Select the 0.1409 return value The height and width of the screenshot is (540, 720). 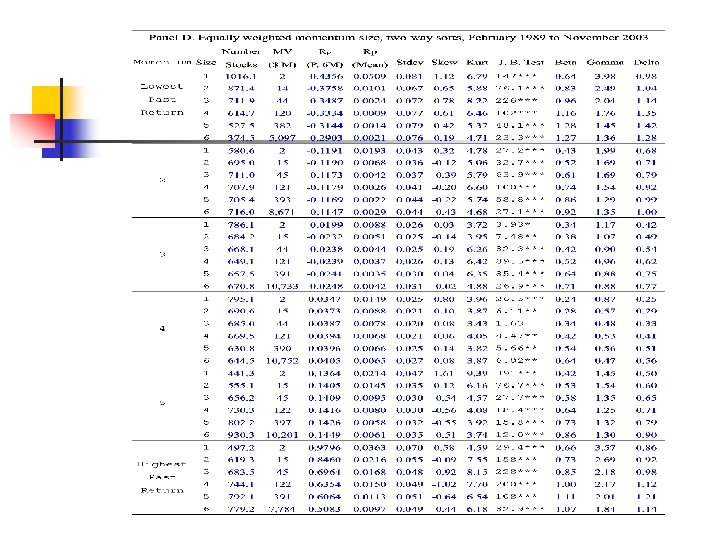(x=325, y=398)
